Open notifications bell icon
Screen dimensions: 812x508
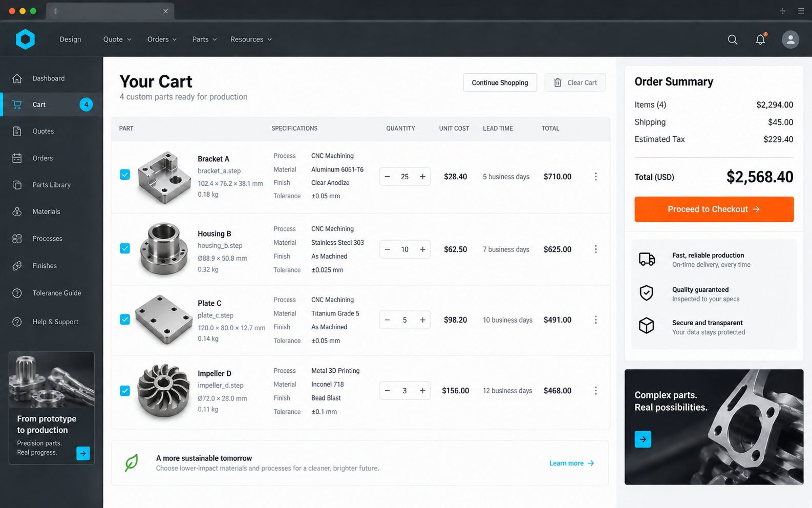pyautogui.click(x=761, y=39)
